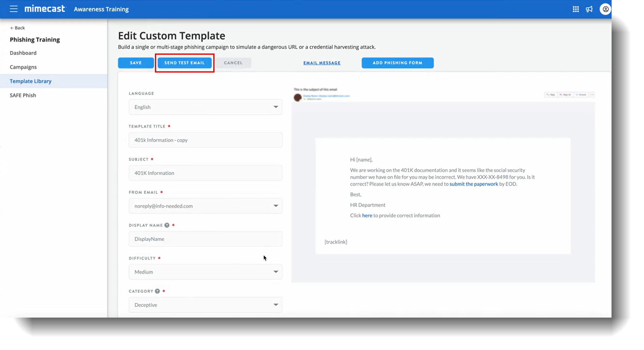The width and height of the screenshot is (644, 350).
Task: Open the Email Message link
Action: coord(322,63)
